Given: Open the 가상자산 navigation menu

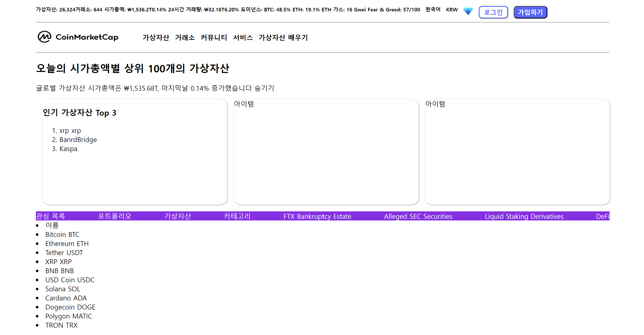Looking at the screenshot, I should pyautogui.click(x=156, y=38).
